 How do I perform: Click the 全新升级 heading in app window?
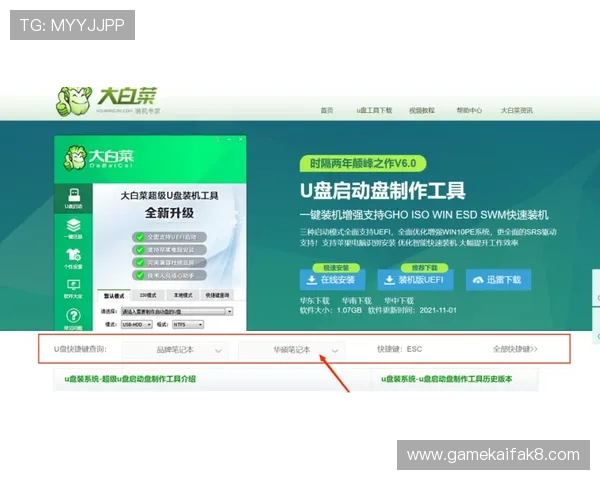[169, 213]
